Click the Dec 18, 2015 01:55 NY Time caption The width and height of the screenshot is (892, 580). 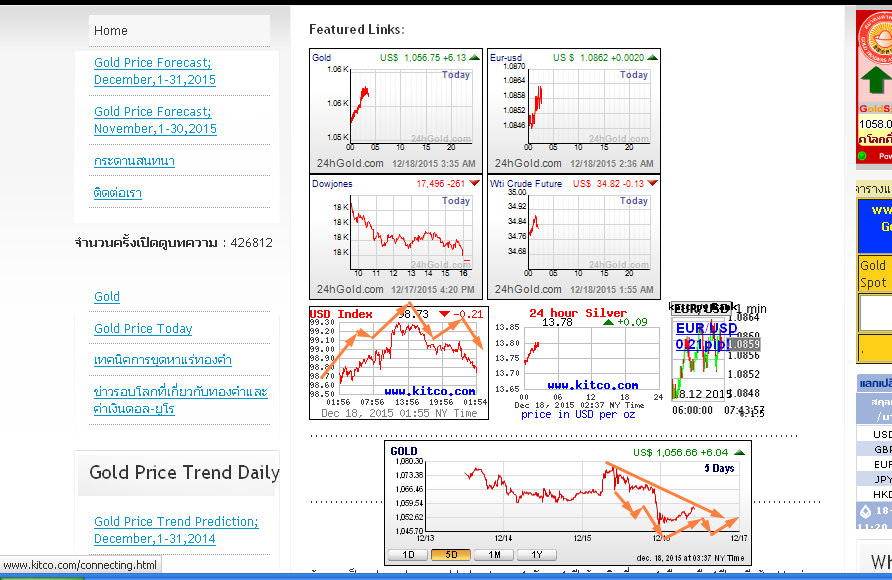[x=399, y=413]
